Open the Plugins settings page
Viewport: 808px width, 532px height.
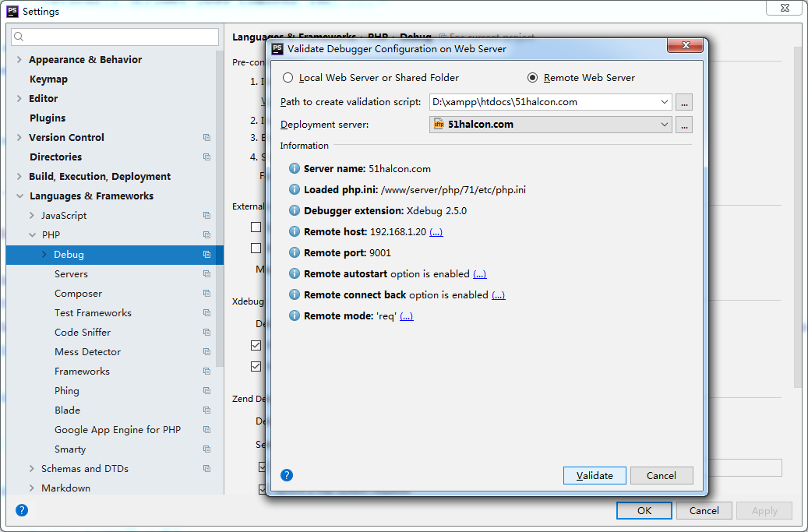pos(48,118)
